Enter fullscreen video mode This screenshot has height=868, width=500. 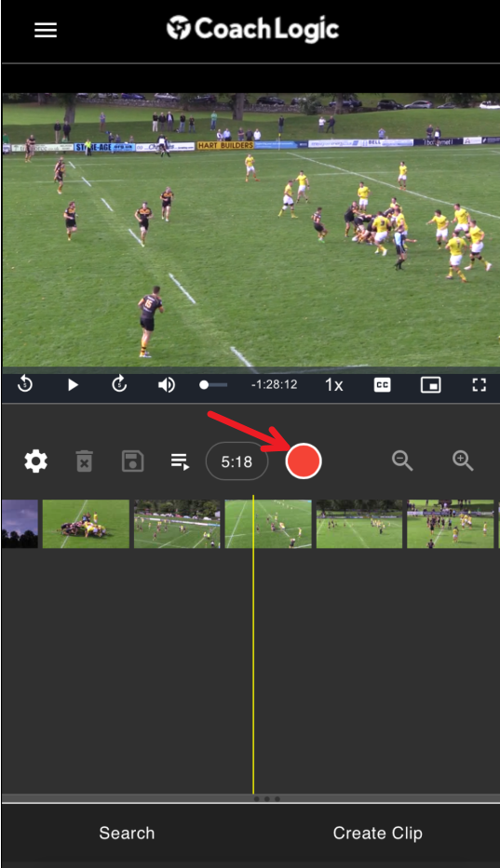pos(479,385)
